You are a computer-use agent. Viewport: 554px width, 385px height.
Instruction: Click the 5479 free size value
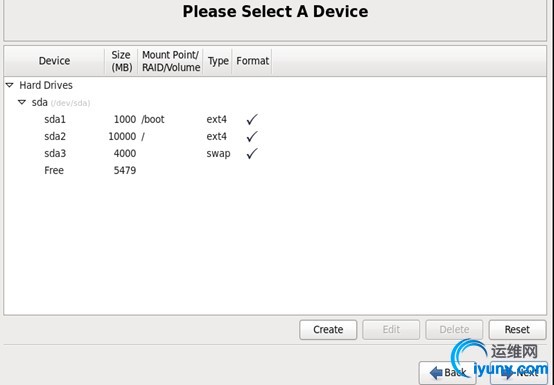[125, 170]
